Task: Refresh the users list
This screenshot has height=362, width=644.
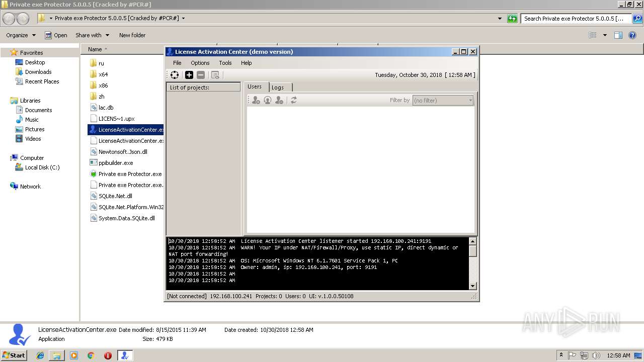Action: coord(294,100)
